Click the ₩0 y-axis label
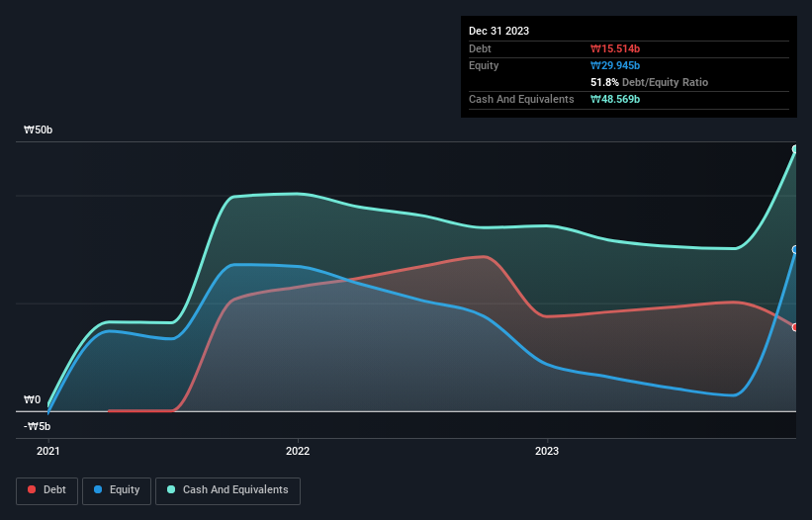812x520 pixels. (x=32, y=399)
